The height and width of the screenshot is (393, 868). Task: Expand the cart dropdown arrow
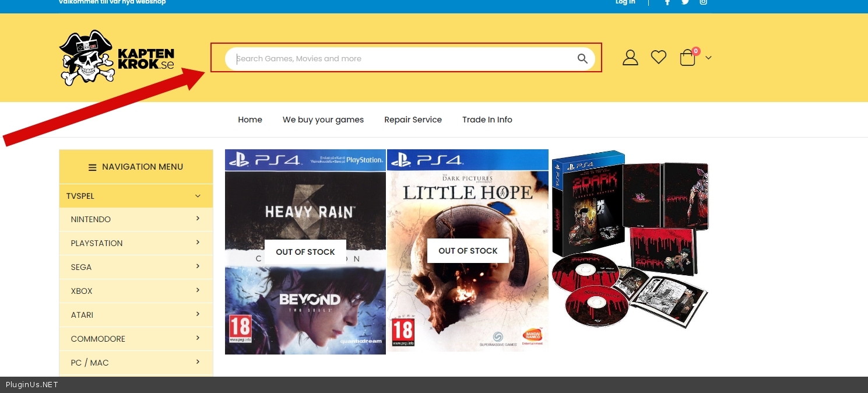(x=708, y=58)
